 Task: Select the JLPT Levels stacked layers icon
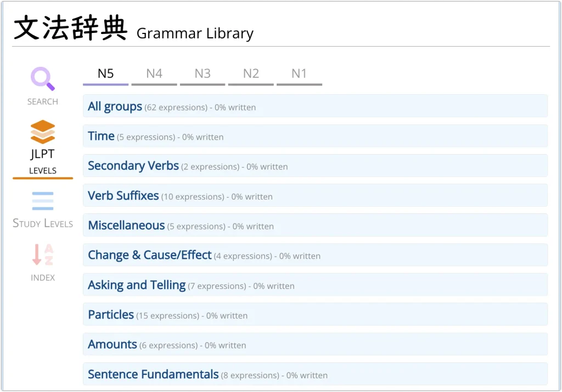point(43,132)
